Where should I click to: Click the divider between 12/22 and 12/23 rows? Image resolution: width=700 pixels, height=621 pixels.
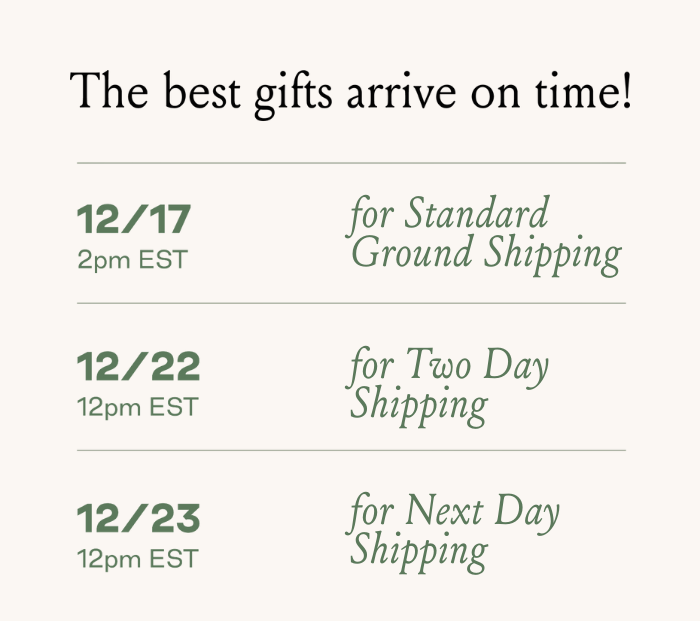[x=351, y=450]
